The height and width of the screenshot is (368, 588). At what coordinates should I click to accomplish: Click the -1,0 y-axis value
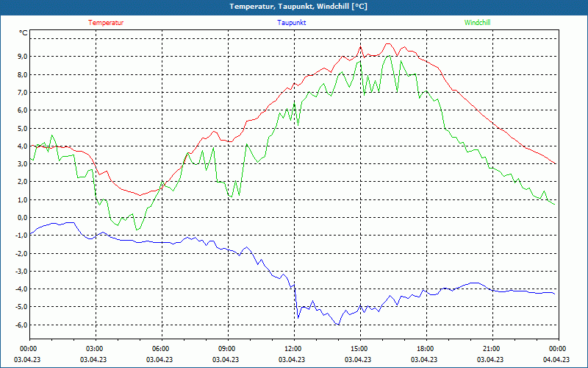coord(21,236)
